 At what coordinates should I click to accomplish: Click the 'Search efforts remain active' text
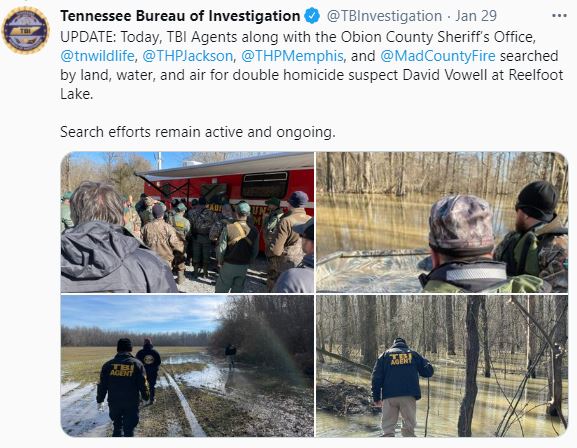coord(198,132)
